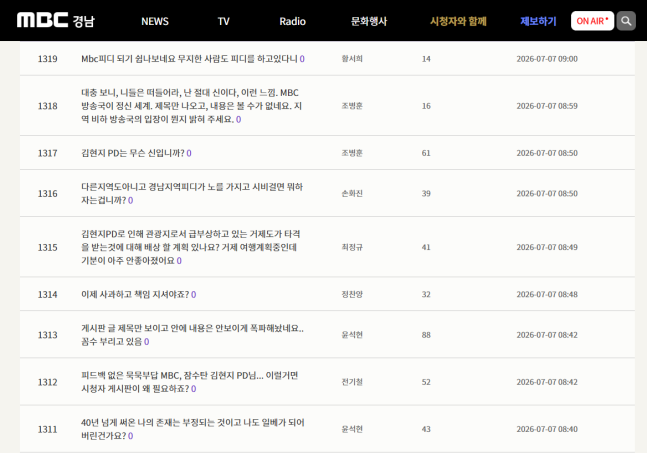Open post 1316 about 경남지역피디
The height and width of the screenshot is (453, 647).
pyautogui.click(x=192, y=193)
